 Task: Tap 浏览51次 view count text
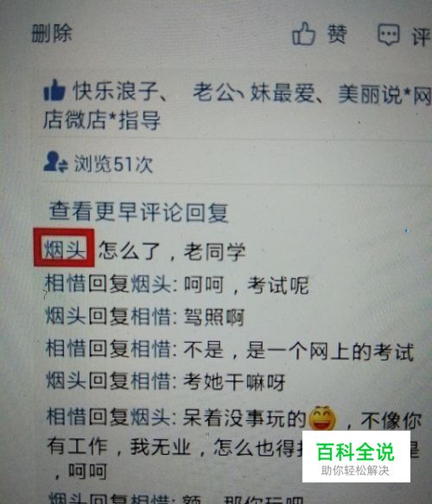pos(113,164)
